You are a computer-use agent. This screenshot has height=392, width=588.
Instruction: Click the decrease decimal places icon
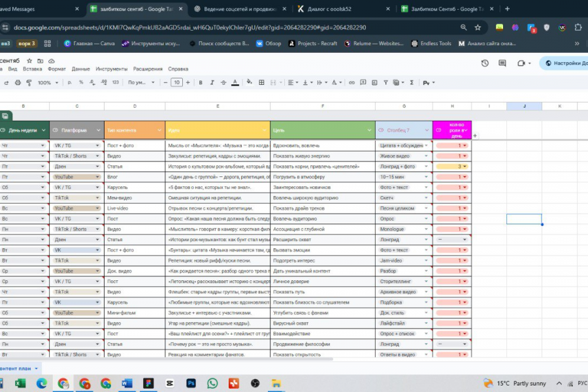(x=92, y=82)
